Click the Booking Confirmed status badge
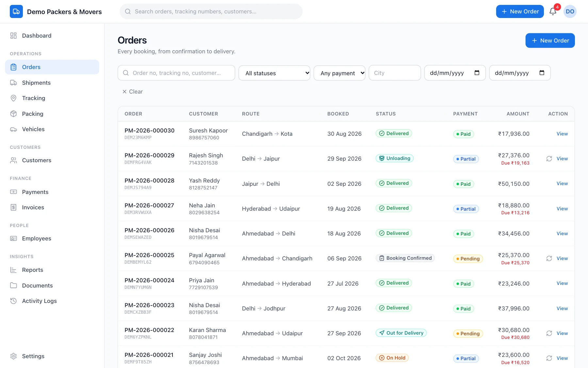Screen dimensions: 588x368 tap(405, 258)
